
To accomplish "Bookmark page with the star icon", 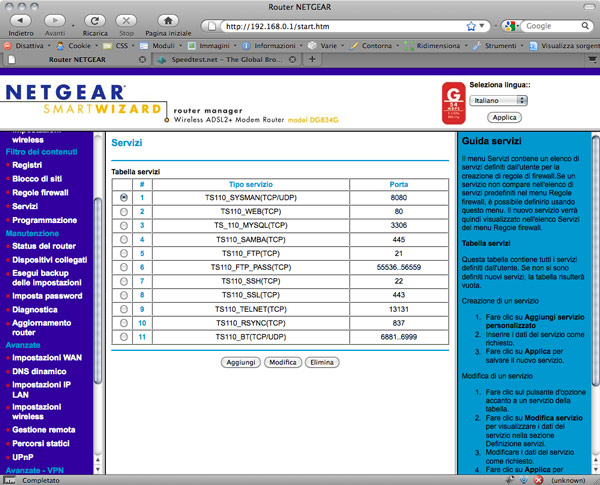I will tap(471, 26).
